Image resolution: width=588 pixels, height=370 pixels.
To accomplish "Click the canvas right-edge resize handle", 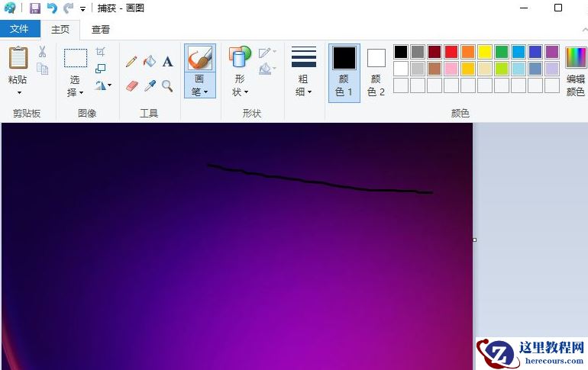I will click(474, 240).
